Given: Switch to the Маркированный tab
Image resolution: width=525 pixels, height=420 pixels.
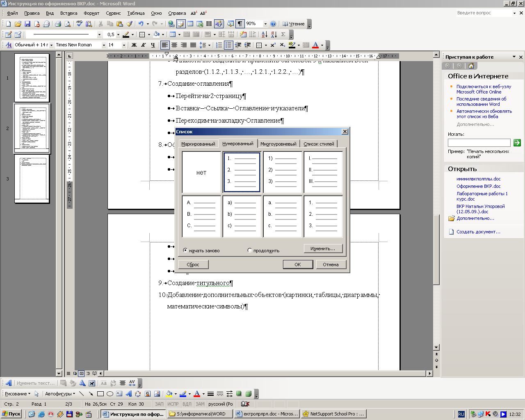Looking at the screenshot, I should (198, 144).
